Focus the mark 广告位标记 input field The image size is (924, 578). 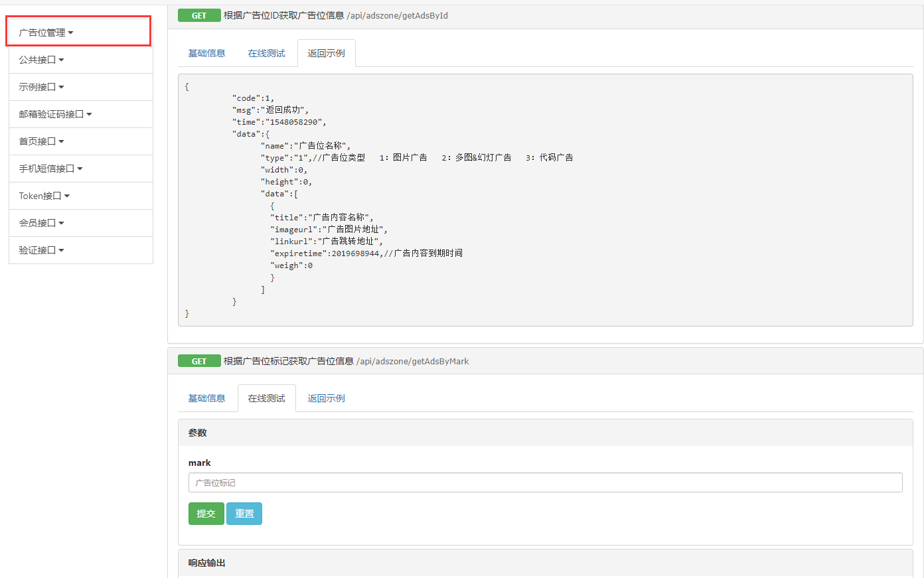[545, 482]
